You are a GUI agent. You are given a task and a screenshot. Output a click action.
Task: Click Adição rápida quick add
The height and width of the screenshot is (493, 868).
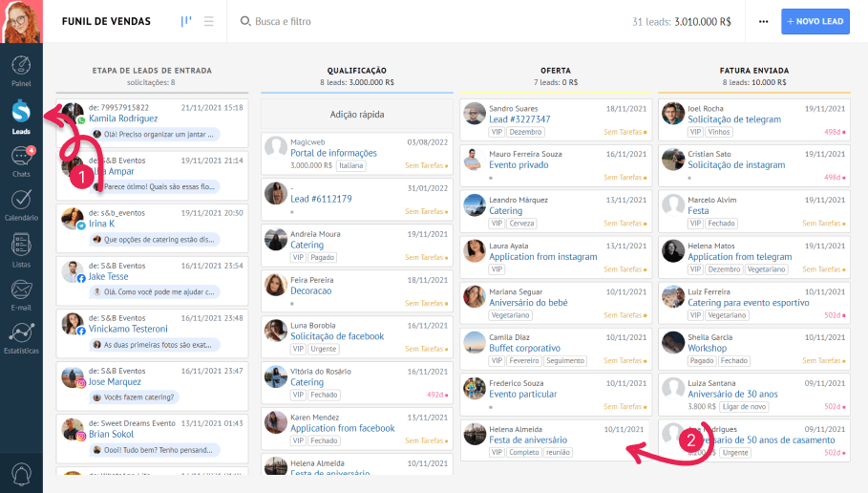[357, 114]
